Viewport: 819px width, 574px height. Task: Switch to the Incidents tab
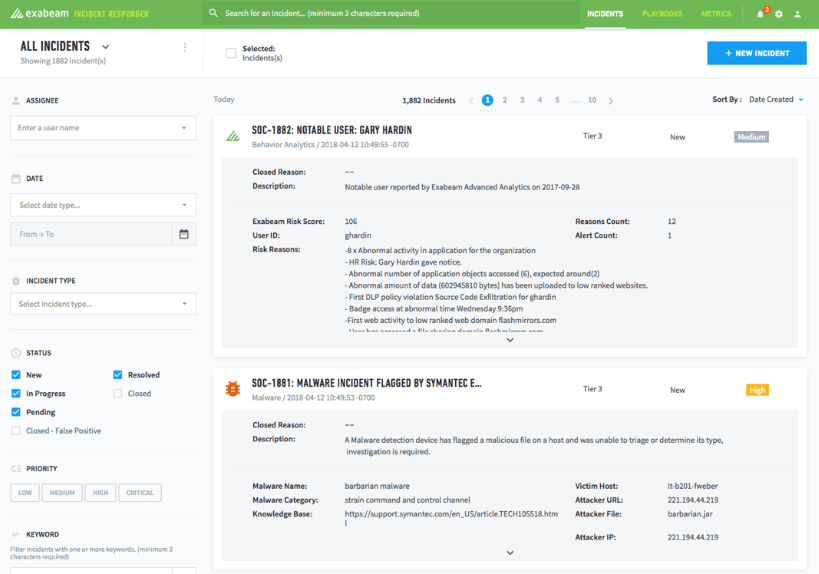605,14
